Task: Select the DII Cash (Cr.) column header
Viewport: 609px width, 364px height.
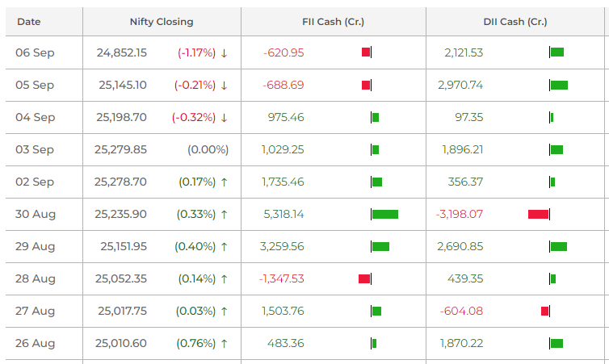Action: pyautogui.click(x=515, y=22)
